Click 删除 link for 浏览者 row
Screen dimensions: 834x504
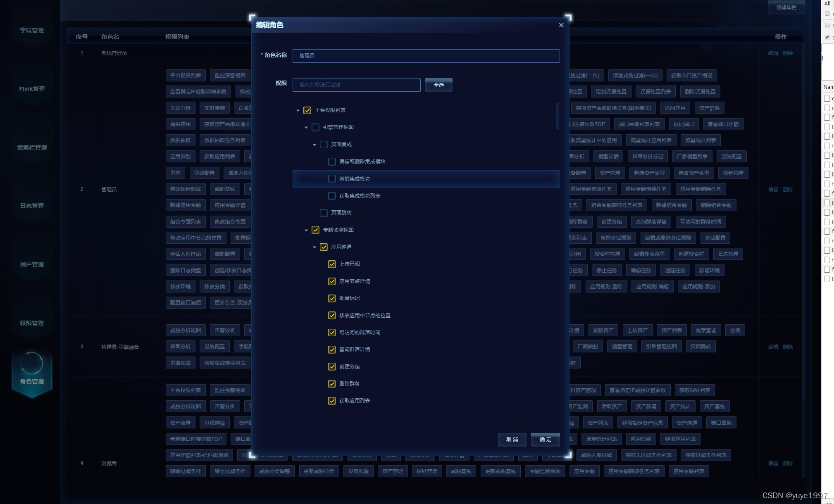click(788, 464)
